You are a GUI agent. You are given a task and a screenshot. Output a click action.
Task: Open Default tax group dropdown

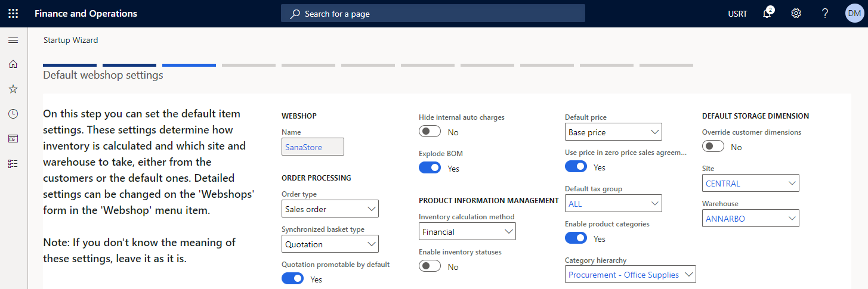[x=613, y=203]
